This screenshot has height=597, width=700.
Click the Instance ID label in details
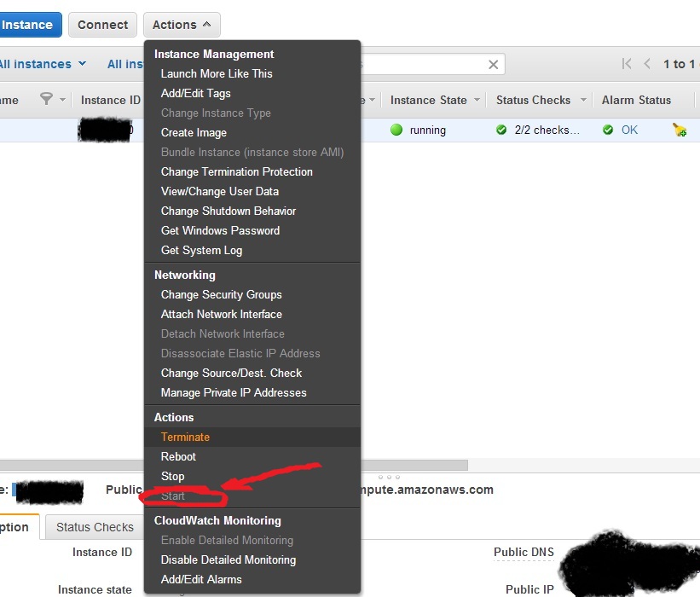[x=102, y=553]
